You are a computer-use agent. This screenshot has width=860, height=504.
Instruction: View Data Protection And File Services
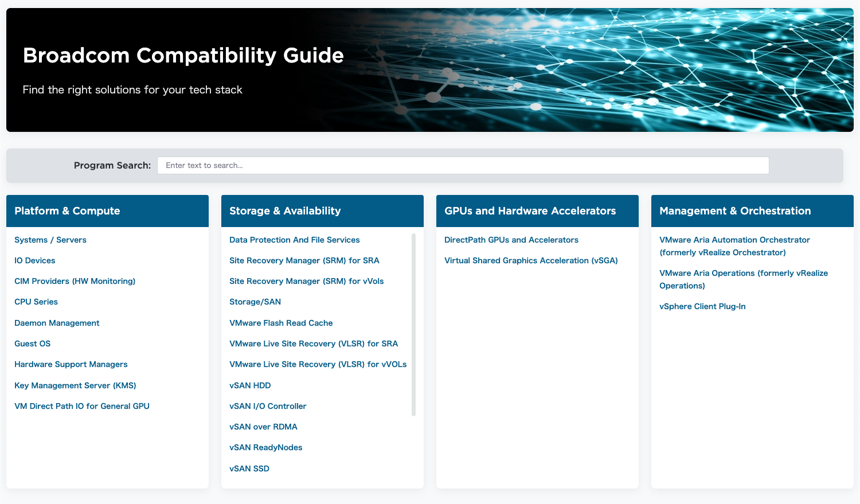[294, 240]
